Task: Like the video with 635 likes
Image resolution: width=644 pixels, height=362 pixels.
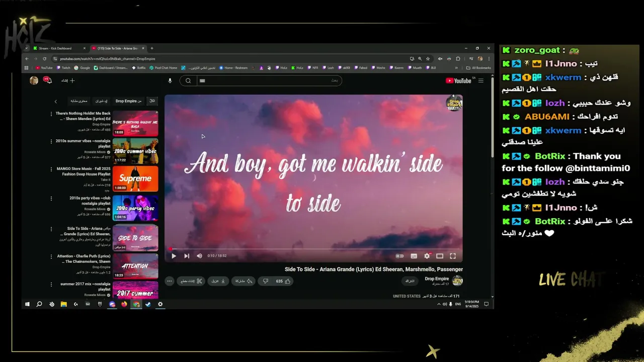Action: pos(284,281)
